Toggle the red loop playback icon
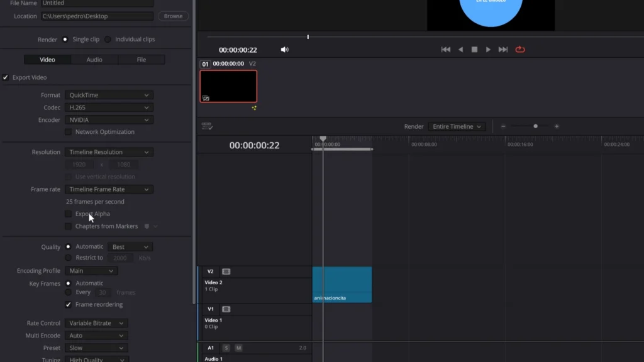This screenshot has height=362, width=644. point(520,50)
